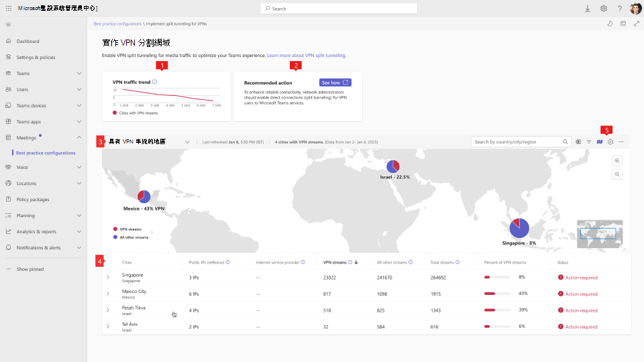
Task: Select Best practice configurations item
Action: [46, 153]
